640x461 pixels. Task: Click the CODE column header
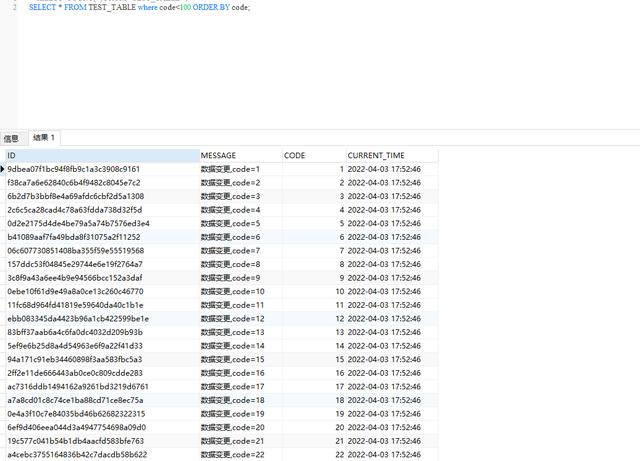point(314,156)
